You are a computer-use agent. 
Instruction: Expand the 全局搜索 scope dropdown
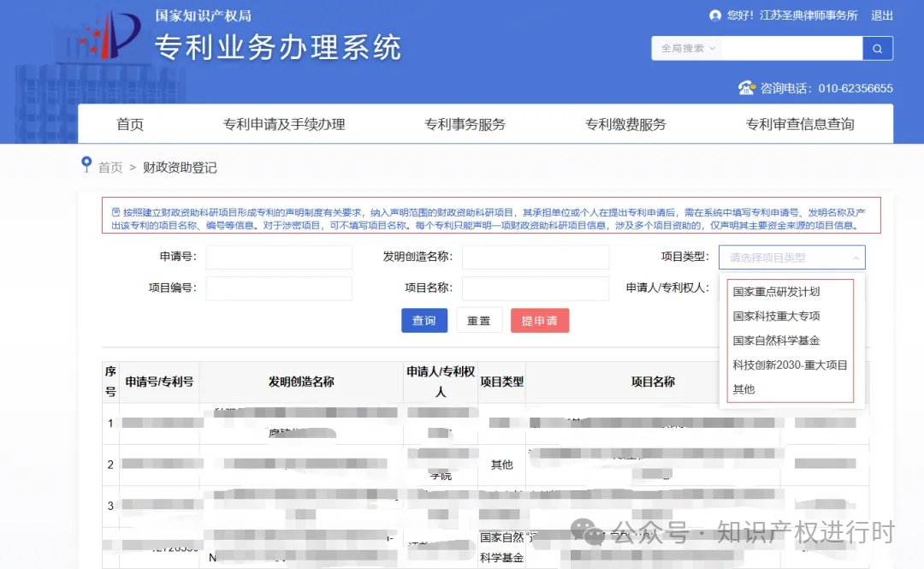click(688, 49)
